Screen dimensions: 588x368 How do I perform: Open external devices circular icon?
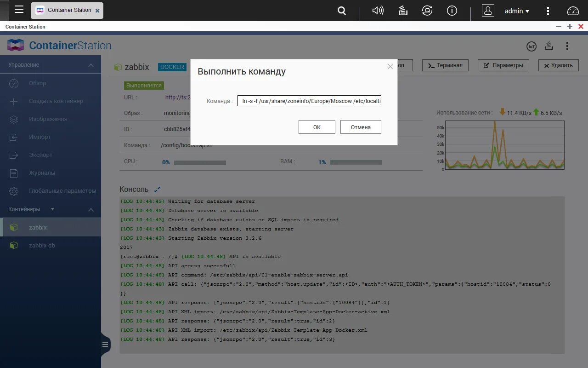(x=427, y=11)
